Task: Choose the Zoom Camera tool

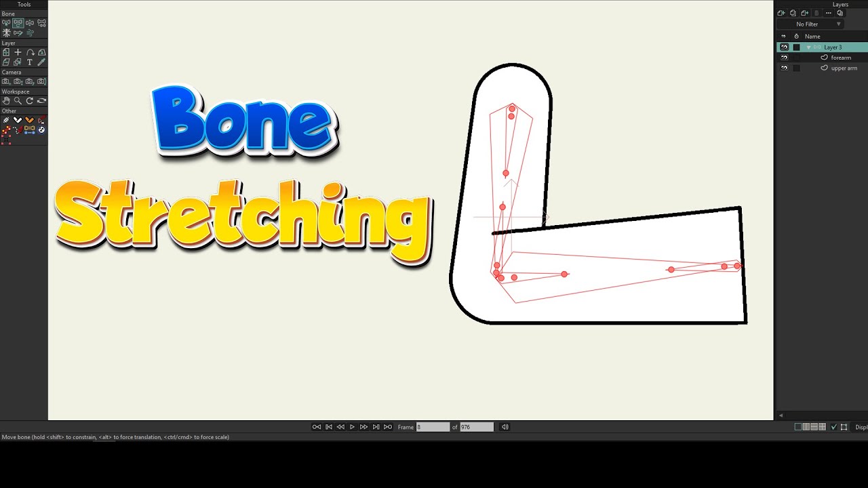Action: pyautogui.click(x=18, y=81)
